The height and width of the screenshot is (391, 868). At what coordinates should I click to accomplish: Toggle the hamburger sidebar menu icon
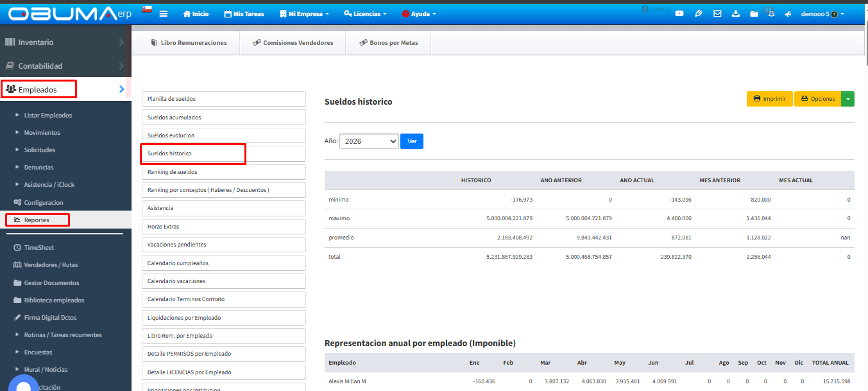(164, 13)
